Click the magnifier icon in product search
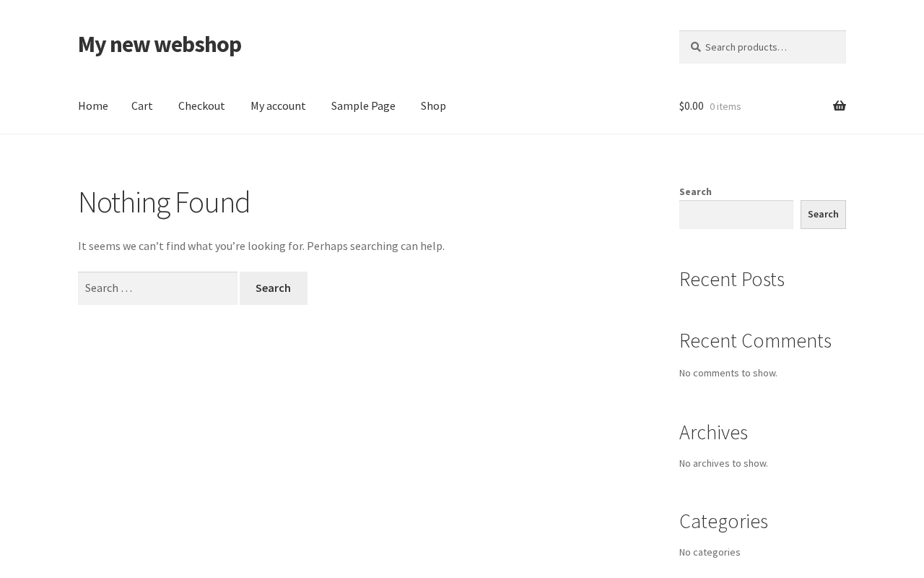The width and height of the screenshot is (924, 578). (x=695, y=47)
